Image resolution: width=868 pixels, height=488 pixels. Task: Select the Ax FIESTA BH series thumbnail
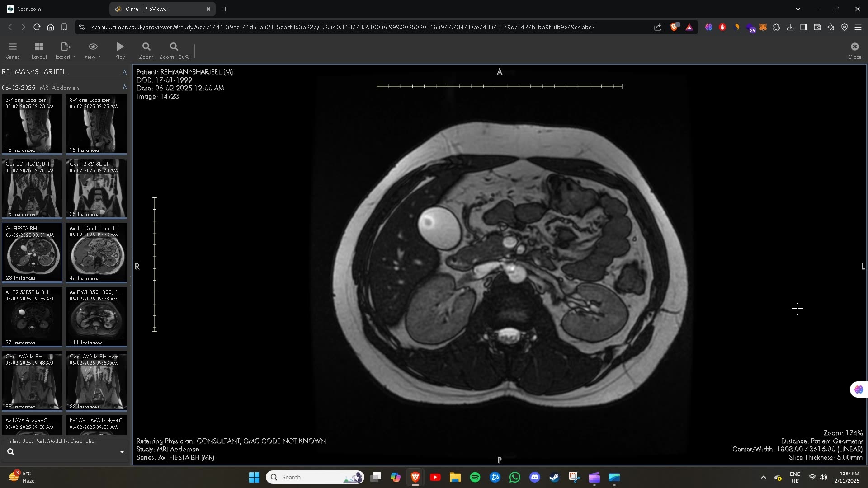32,252
